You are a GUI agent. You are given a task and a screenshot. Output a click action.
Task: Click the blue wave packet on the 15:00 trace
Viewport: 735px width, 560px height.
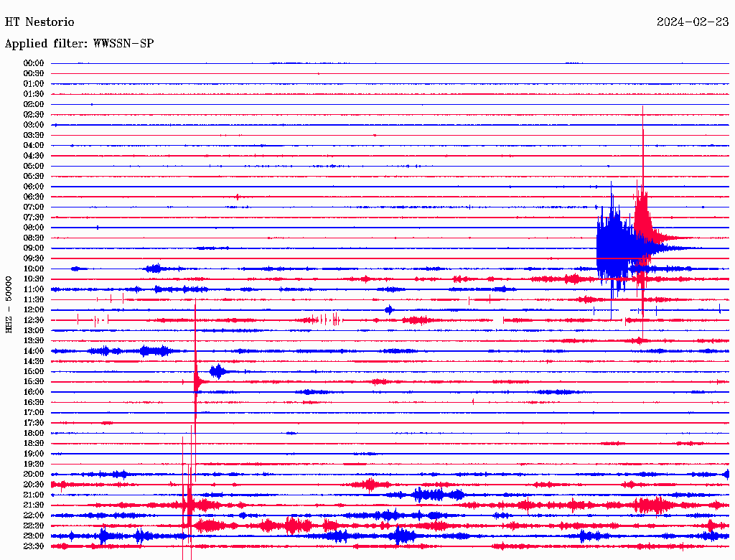pyautogui.click(x=217, y=372)
